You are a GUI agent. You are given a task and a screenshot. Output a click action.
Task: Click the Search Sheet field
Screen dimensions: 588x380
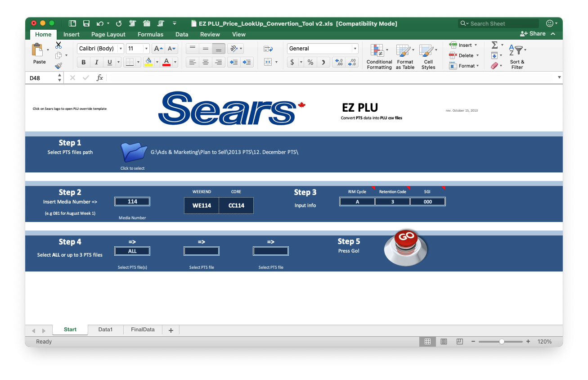(498, 23)
